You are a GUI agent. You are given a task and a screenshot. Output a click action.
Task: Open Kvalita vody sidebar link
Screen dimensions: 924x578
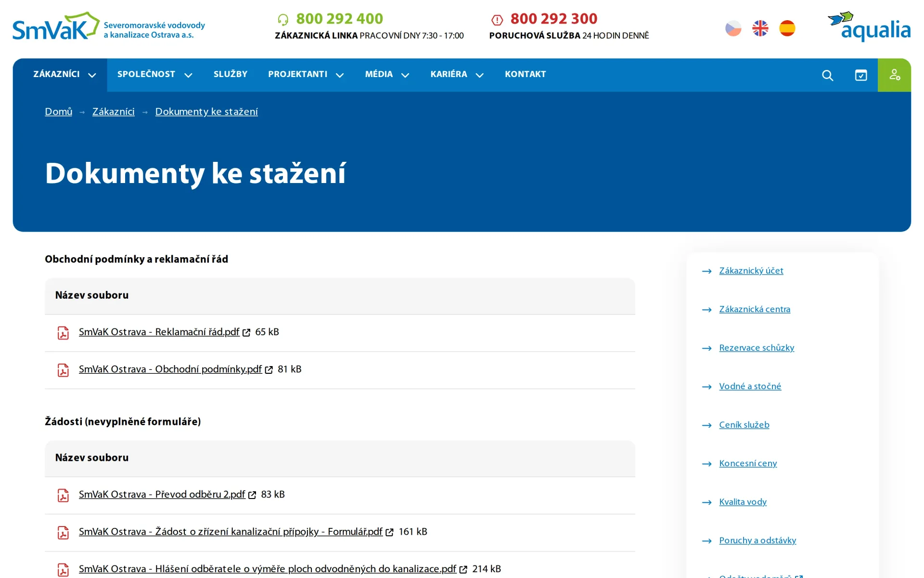pyautogui.click(x=743, y=502)
